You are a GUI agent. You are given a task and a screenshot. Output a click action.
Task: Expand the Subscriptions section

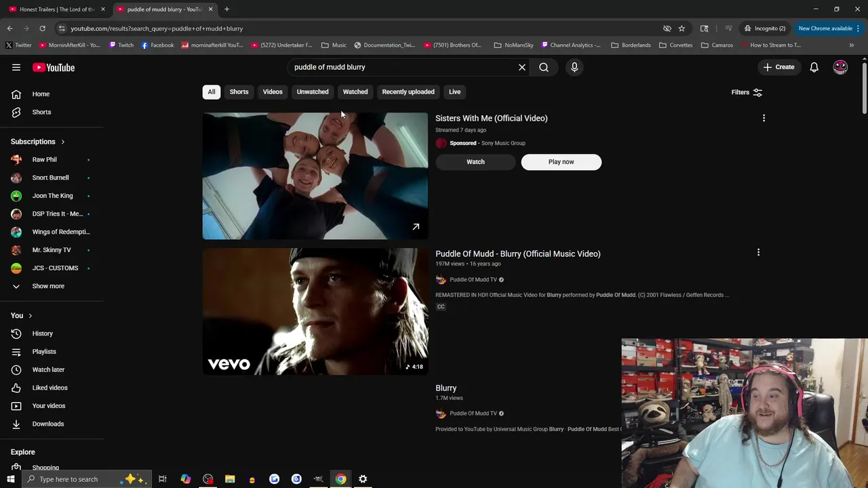click(x=38, y=142)
